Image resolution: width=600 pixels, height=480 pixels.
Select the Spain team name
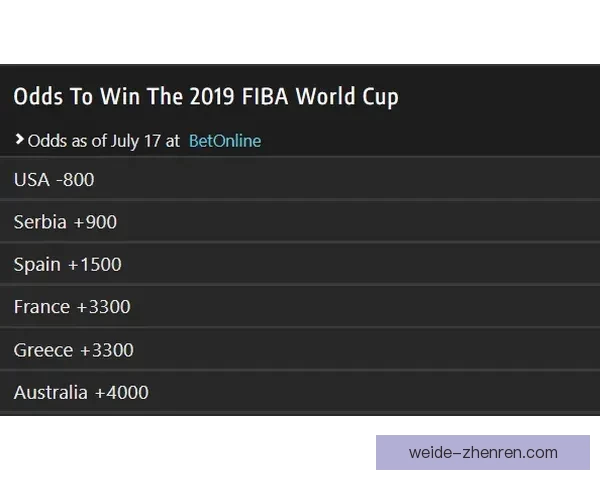pyautogui.click(x=38, y=265)
